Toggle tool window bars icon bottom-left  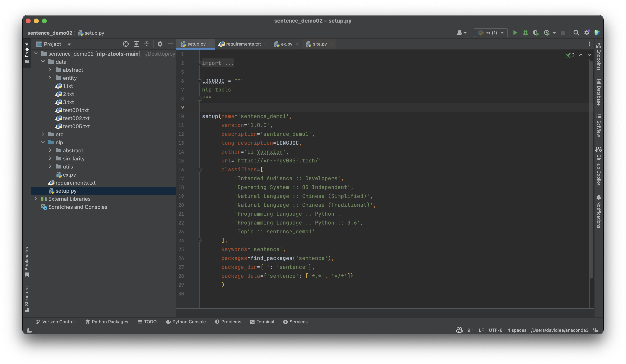point(30,330)
